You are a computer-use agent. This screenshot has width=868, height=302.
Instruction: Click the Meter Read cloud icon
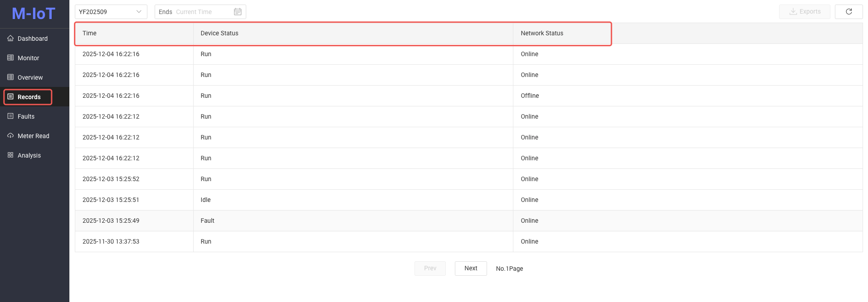point(10,136)
